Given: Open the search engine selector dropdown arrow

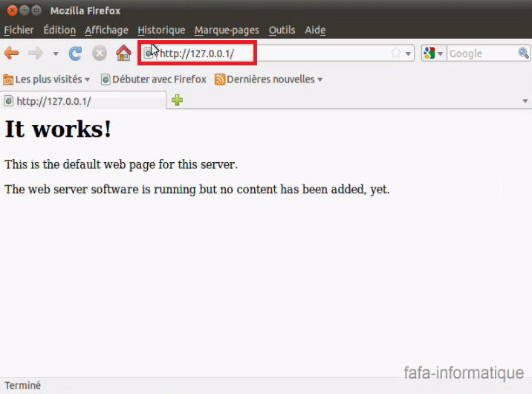Looking at the screenshot, I should (441, 54).
